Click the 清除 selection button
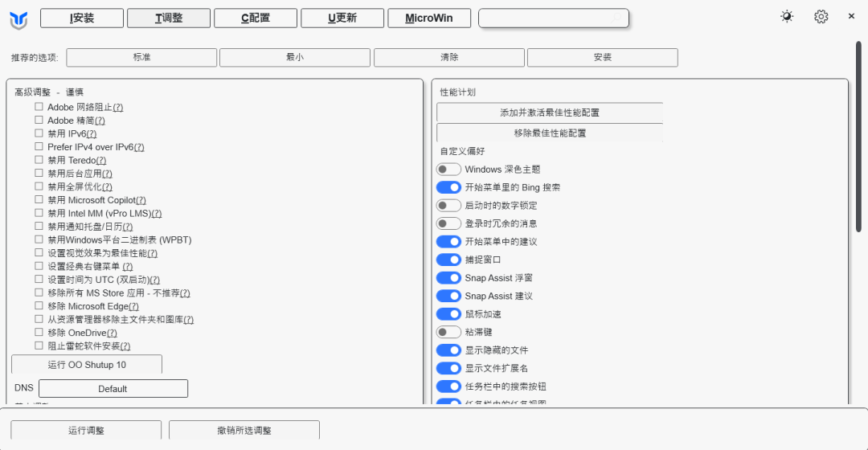868x450 pixels. coord(449,57)
